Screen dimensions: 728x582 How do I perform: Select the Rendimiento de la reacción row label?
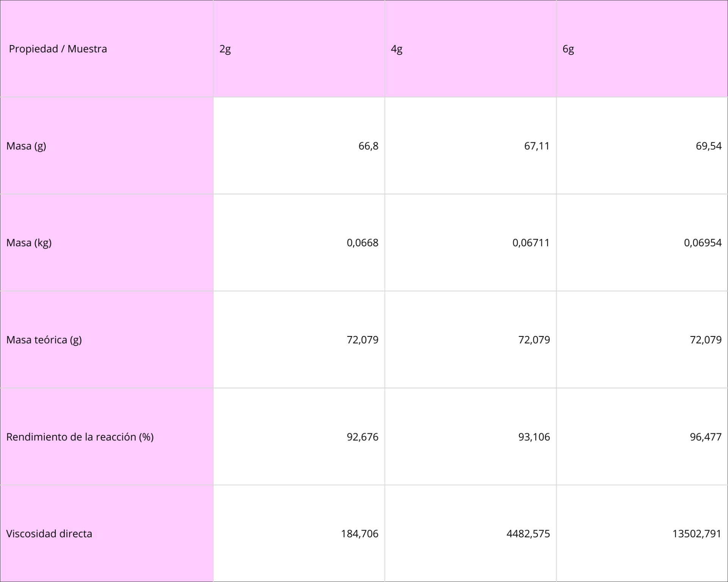[x=107, y=437]
